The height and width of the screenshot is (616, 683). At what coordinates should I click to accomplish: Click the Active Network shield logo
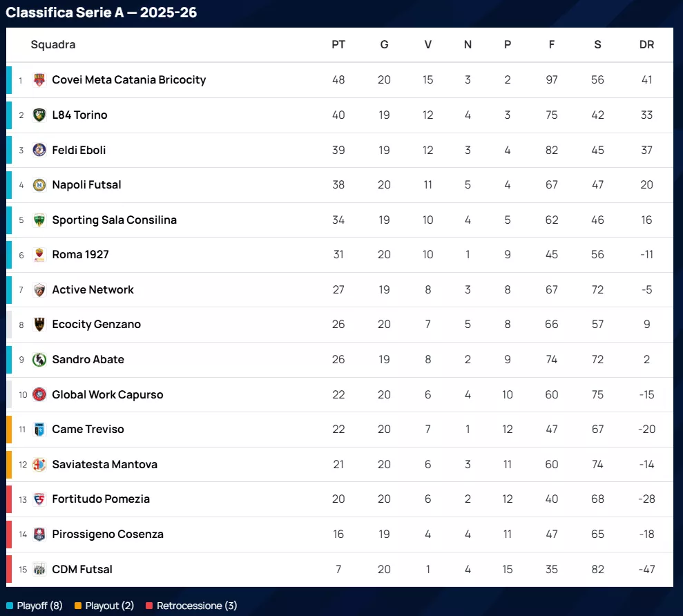[39, 290]
